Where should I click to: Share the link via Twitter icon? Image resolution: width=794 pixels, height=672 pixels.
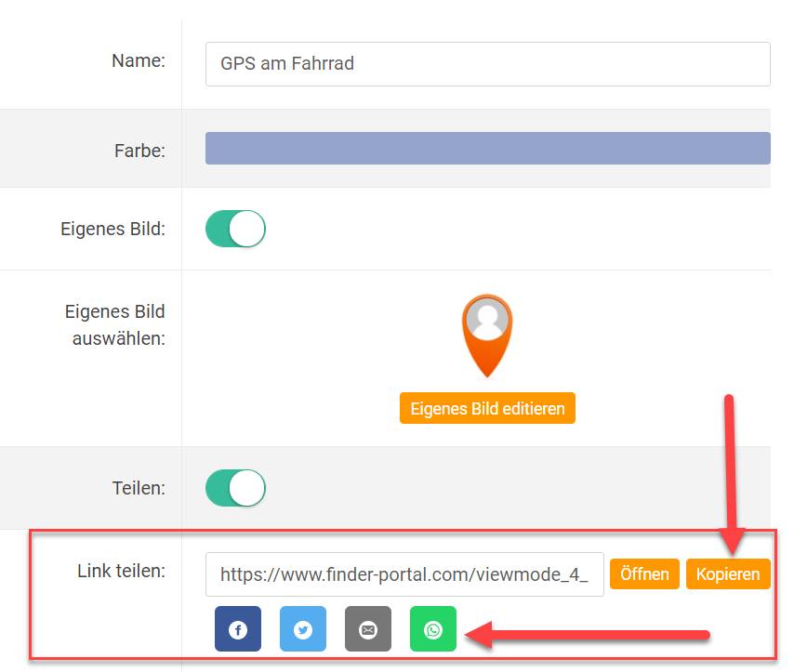[x=303, y=629]
